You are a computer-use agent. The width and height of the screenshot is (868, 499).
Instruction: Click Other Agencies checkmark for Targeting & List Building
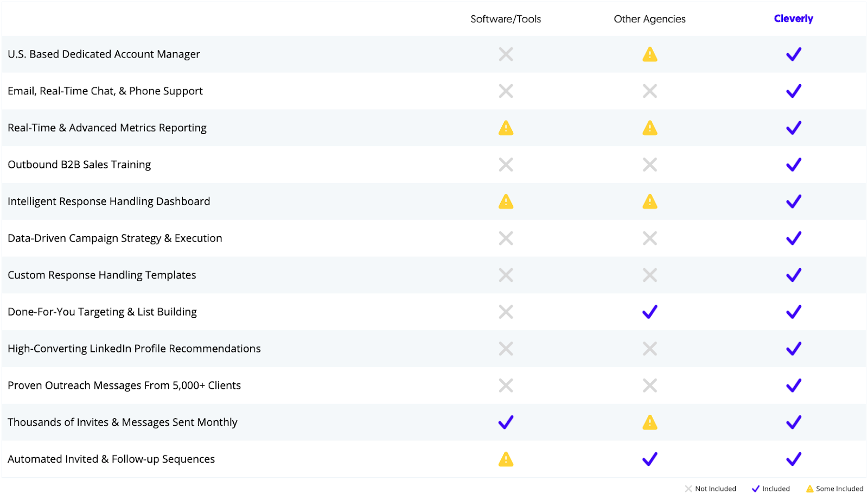pyautogui.click(x=650, y=312)
